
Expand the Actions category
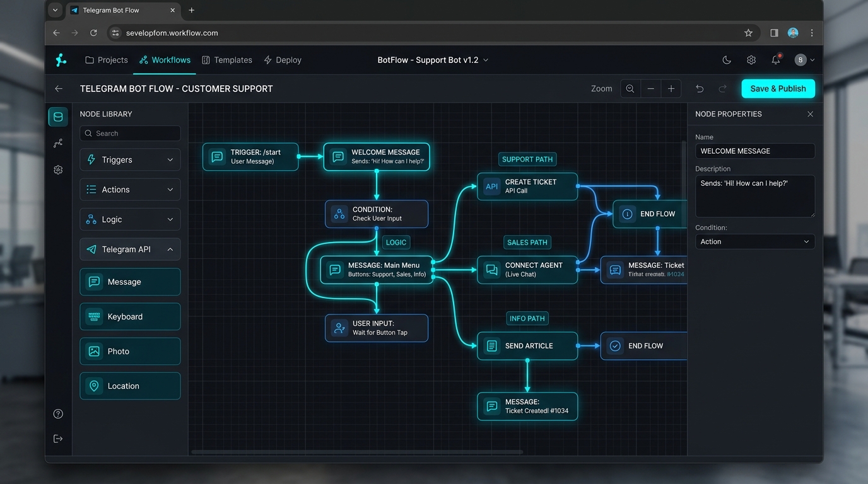pyautogui.click(x=130, y=190)
